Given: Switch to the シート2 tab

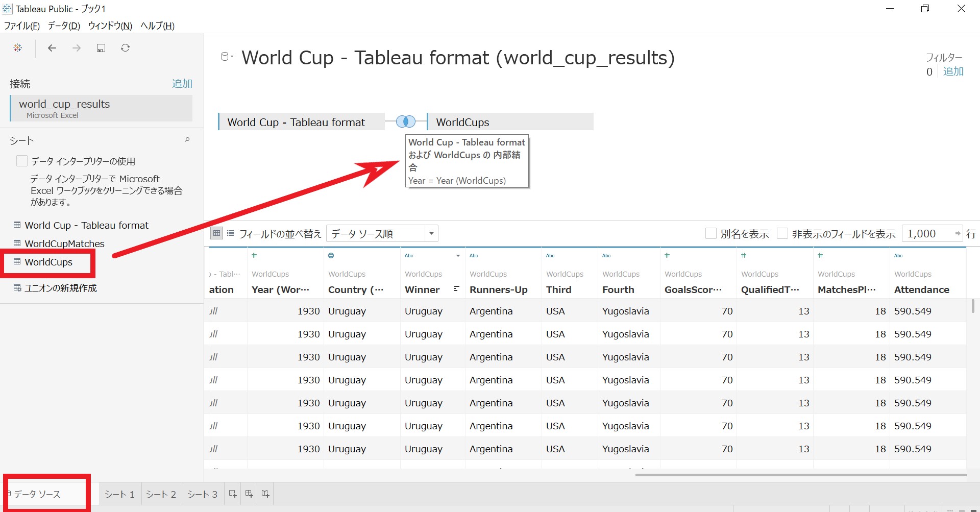Looking at the screenshot, I should [161, 494].
